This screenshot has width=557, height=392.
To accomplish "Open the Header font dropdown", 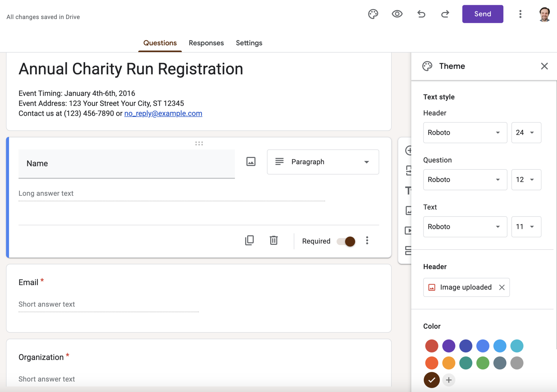I will (x=465, y=133).
